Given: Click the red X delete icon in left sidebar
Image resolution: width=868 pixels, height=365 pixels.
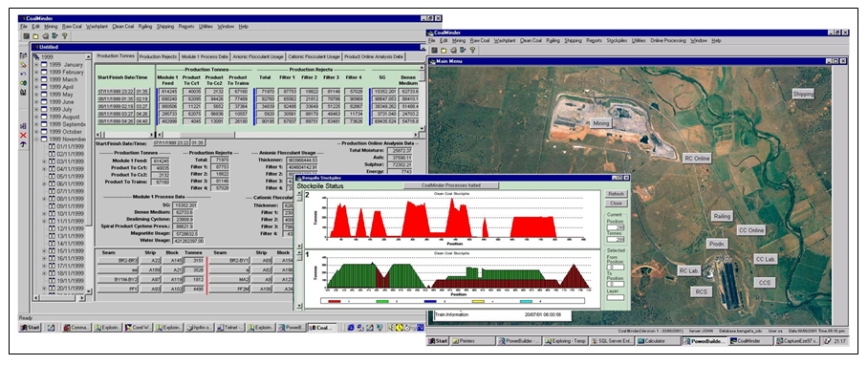Looking at the screenshot, I should [x=23, y=135].
